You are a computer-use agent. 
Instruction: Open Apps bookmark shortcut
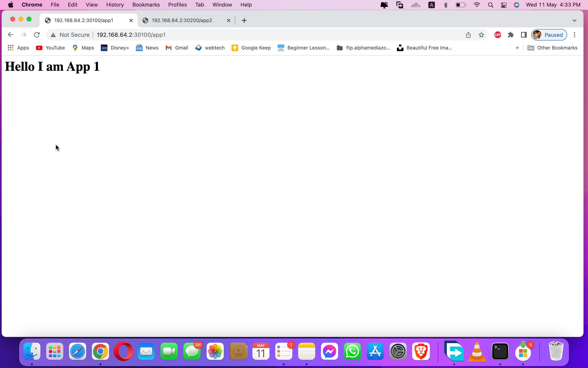18,48
